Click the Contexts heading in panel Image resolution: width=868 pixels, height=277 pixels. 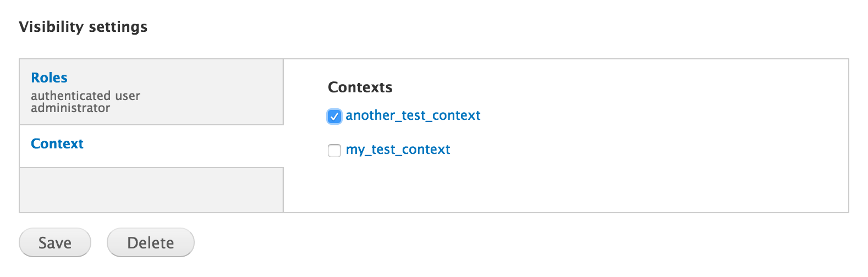360,87
